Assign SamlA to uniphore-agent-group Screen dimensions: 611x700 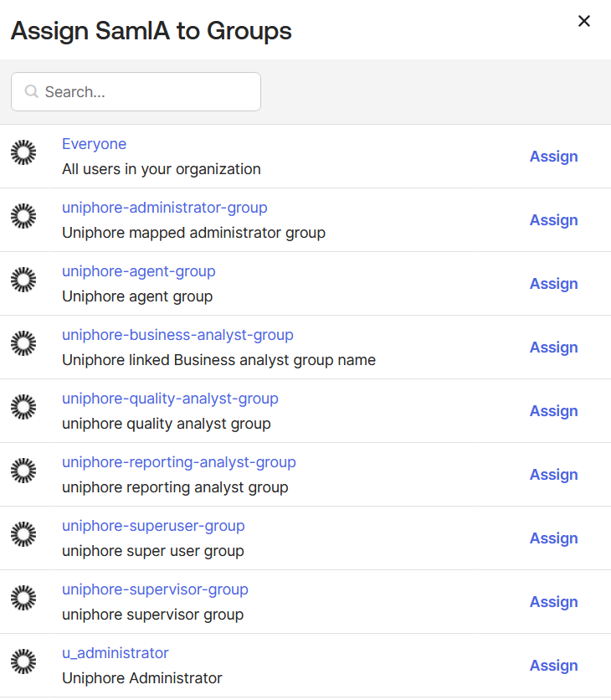pos(553,284)
